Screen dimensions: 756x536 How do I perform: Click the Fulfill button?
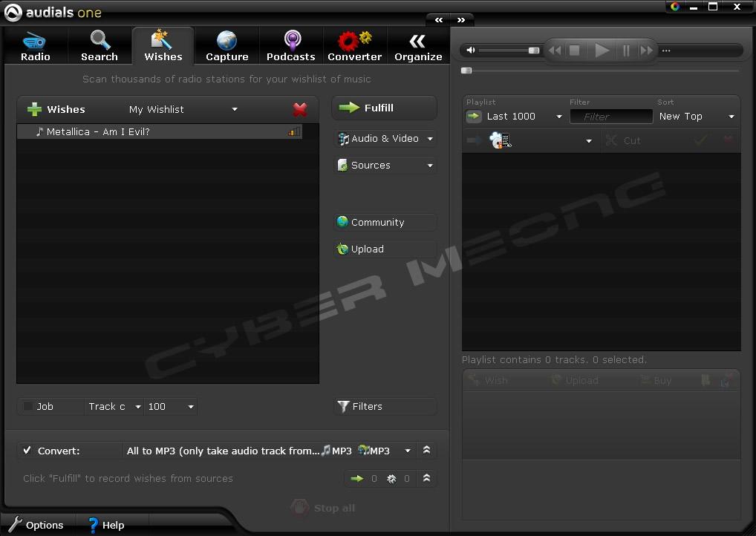pyautogui.click(x=384, y=108)
